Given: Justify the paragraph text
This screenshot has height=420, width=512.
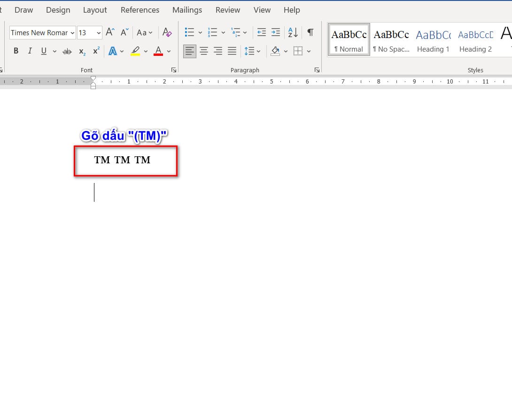Looking at the screenshot, I should click(x=232, y=51).
